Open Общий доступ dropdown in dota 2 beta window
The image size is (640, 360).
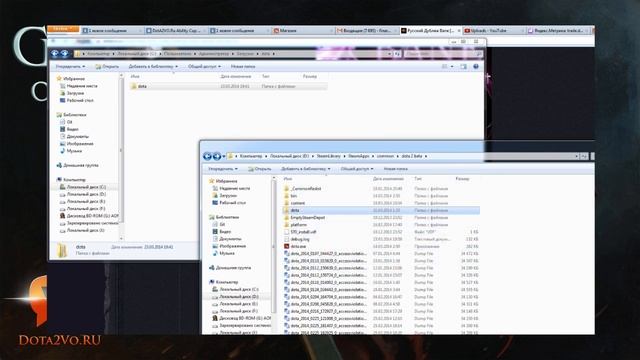[x=357, y=169]
